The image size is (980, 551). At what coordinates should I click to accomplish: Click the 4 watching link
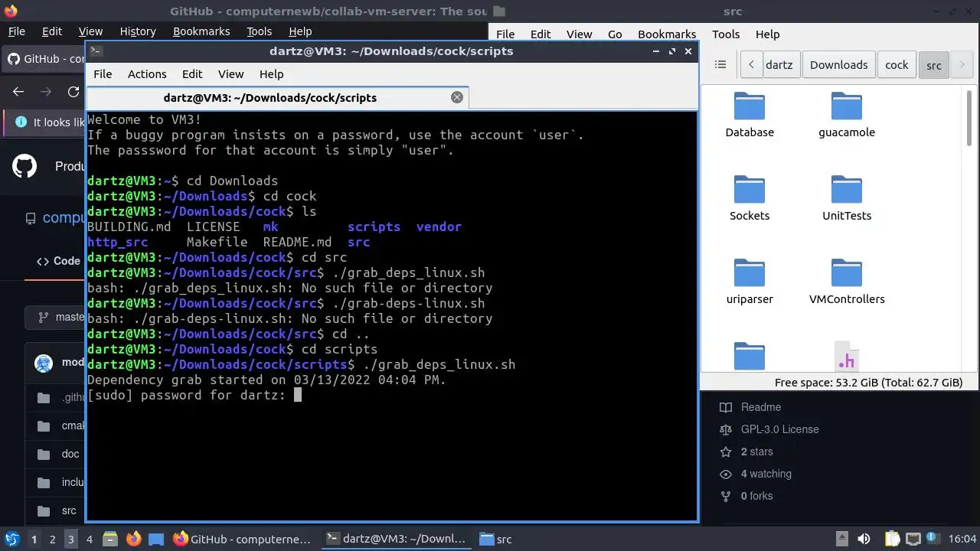tap(766, 474)
